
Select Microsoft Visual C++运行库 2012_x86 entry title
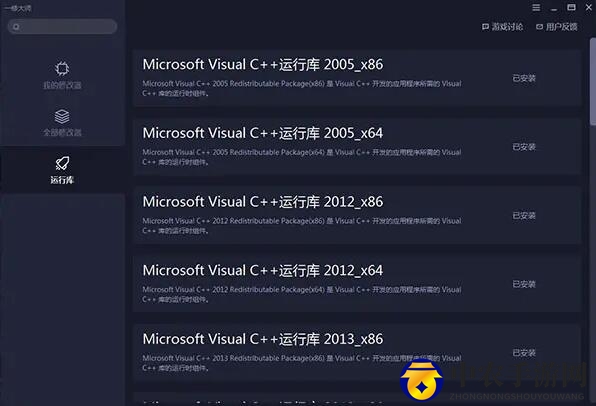(x=263, y=202)
